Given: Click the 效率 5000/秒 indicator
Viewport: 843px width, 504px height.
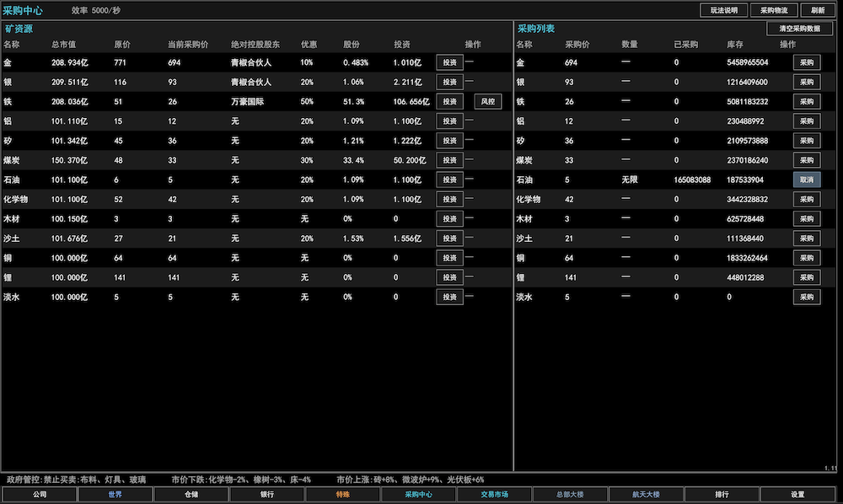Looking at the screenshot, I should tap(96, 10).
